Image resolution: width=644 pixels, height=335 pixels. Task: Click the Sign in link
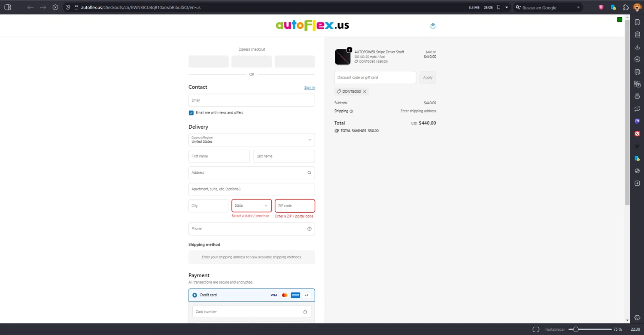[x=310, y=88]
